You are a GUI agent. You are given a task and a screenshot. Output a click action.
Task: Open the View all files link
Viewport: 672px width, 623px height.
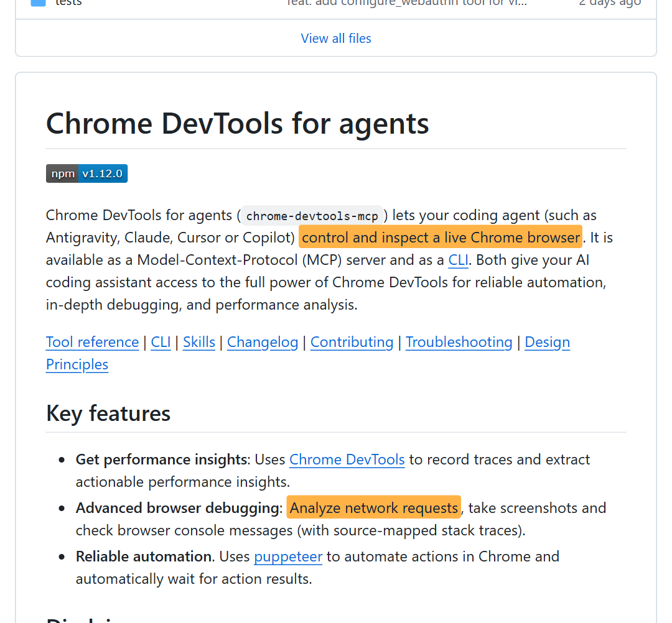click(x=335, y=39)
